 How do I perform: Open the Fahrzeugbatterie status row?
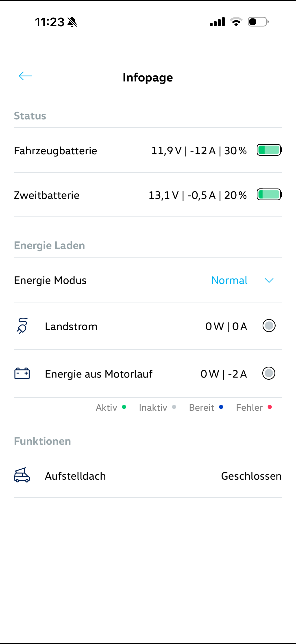pos(55,151)
